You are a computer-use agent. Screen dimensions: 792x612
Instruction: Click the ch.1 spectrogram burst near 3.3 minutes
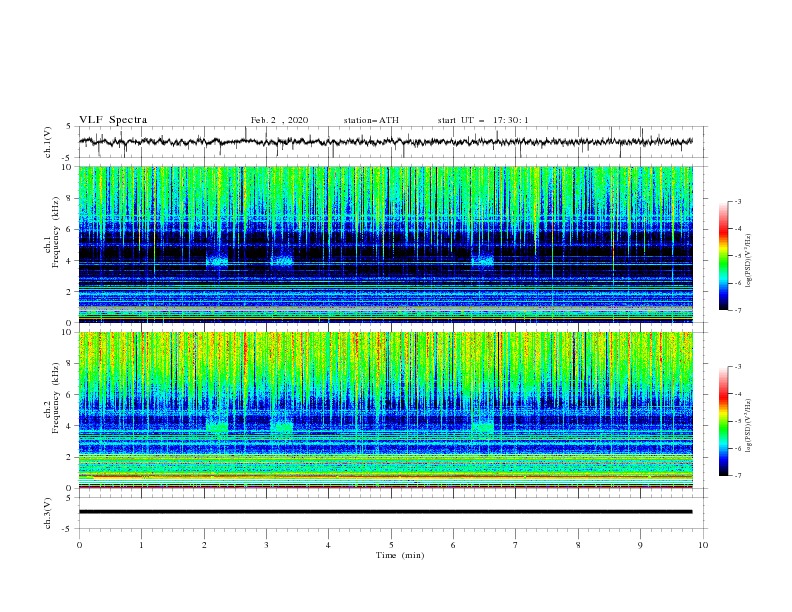282,260
